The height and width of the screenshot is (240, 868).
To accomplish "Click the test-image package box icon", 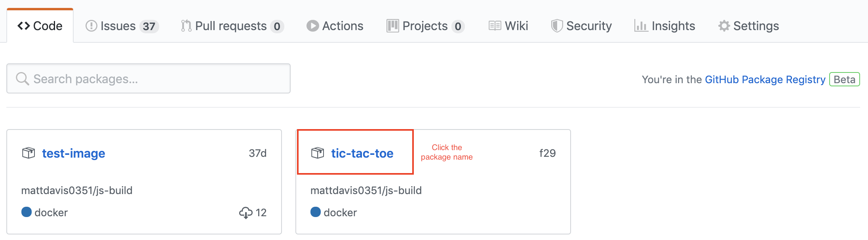I will (29, 153).
